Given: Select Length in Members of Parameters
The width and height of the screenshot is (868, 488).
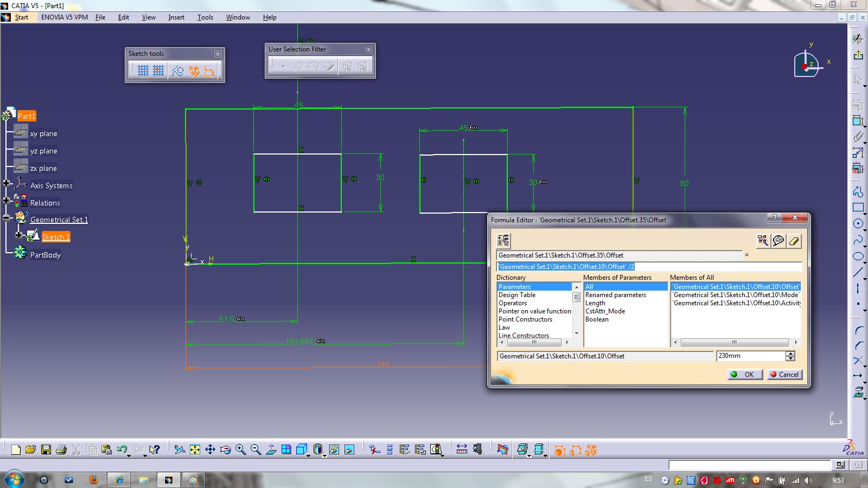Looking at the screenshot, I should point(595,303).
